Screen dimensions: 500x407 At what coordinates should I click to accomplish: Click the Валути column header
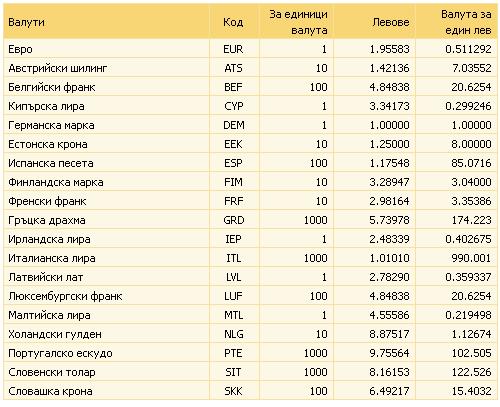pos(26,22)
